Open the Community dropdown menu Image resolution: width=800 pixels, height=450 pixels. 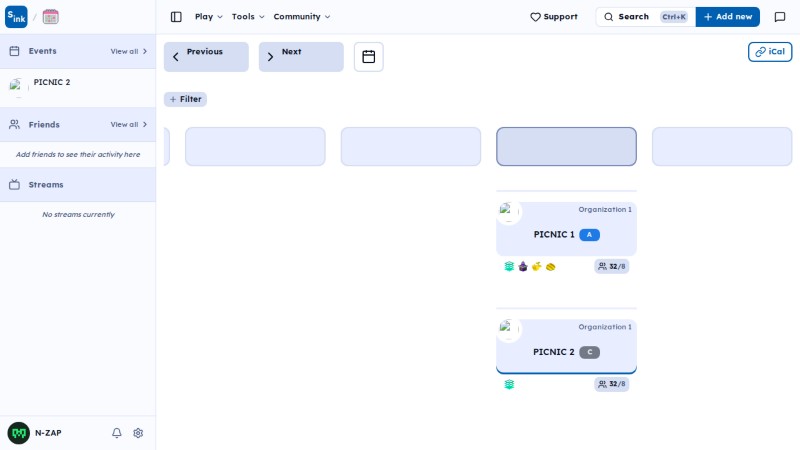[302, 17]
